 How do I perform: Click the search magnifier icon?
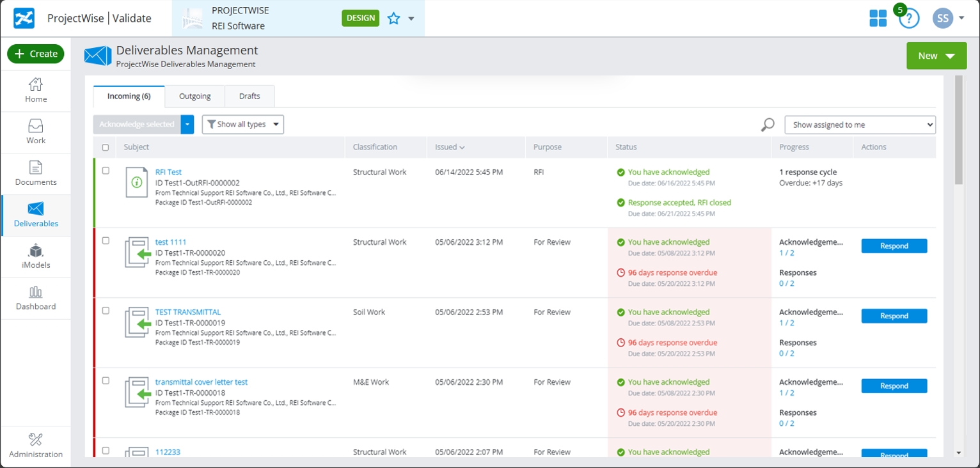pos(768,125)
